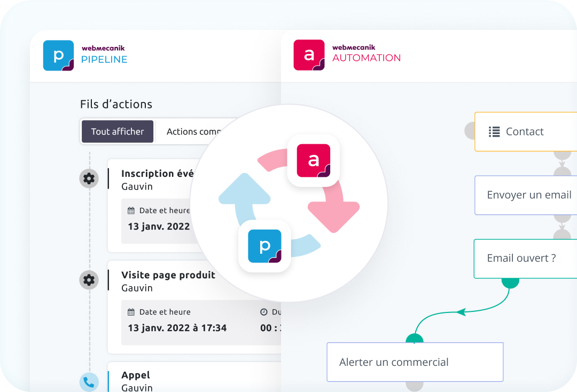Click the red Automation icon inside the center circle

click(314, 161)
